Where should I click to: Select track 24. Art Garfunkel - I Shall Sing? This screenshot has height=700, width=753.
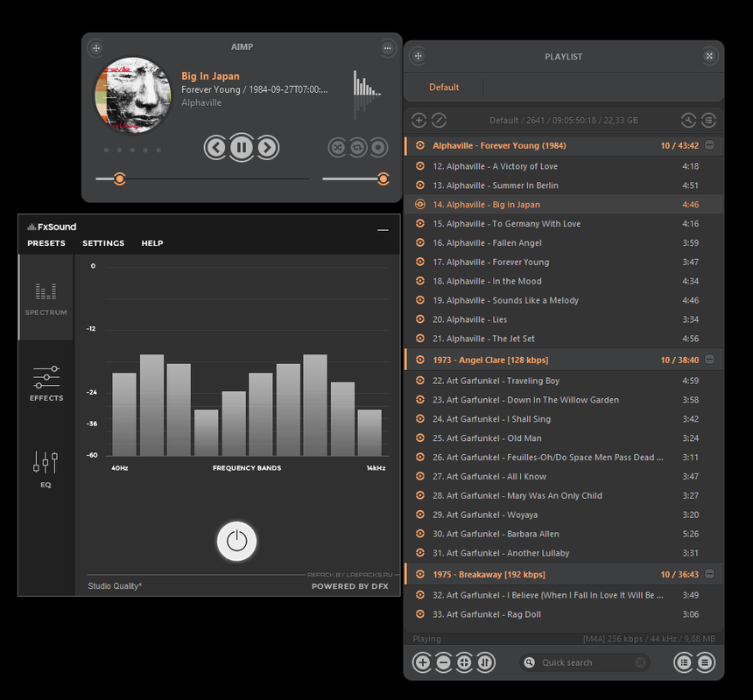[x=564, y=419]
